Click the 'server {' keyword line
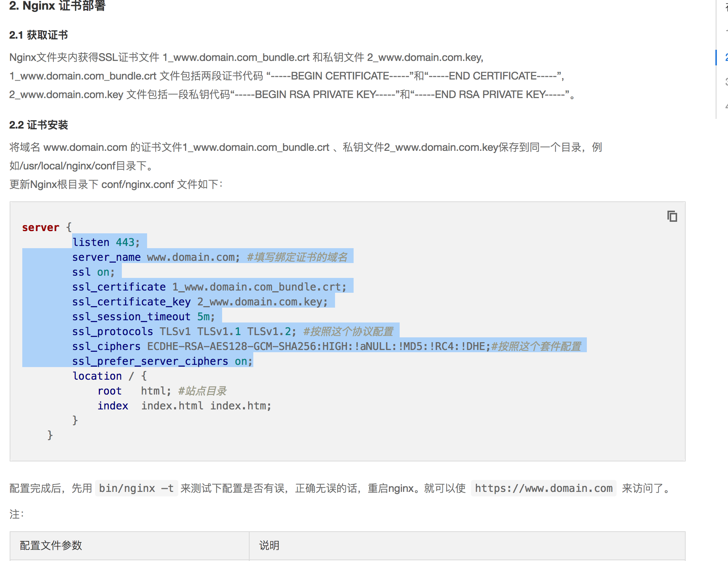Image resolution: width=728 pixels, height=561 pixels. point(47,227)
